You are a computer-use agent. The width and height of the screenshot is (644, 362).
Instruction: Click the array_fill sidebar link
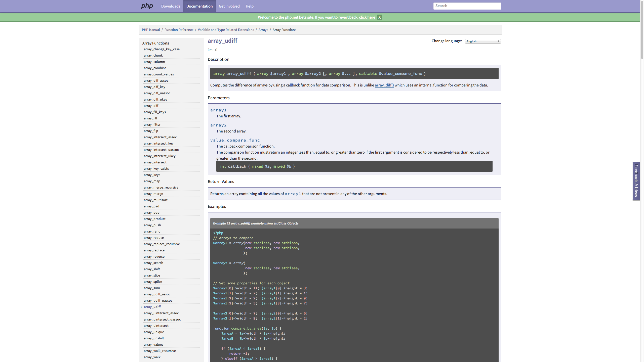click(x=150, y=118)
